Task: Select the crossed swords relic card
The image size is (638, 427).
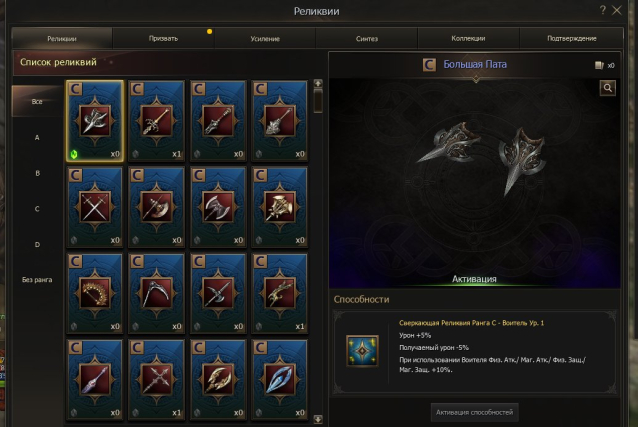Action: 95,207
